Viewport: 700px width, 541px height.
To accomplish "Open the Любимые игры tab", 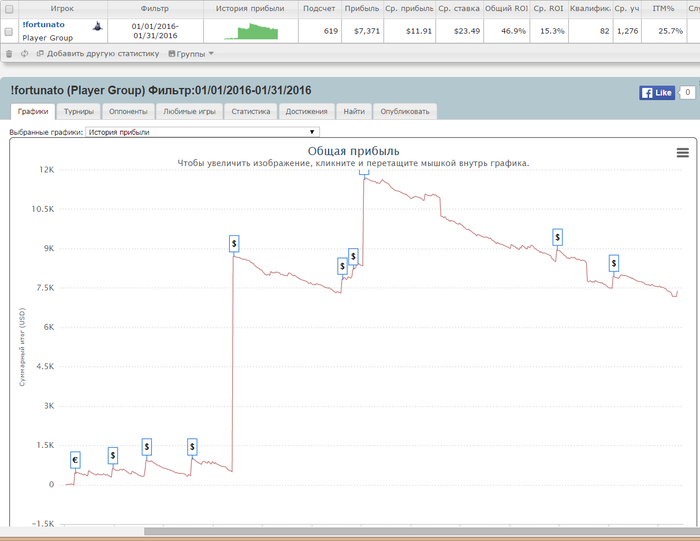I will click(189, 112).
